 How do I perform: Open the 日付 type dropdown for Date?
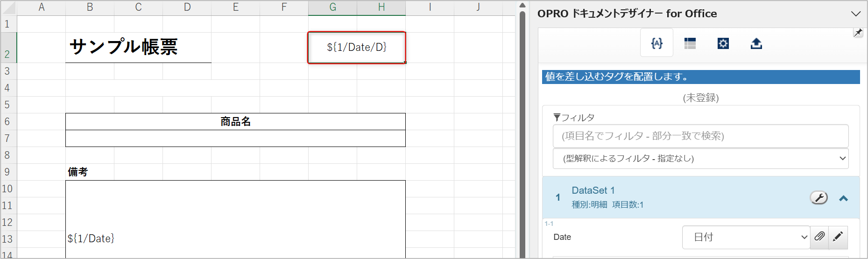click(746, 237)
